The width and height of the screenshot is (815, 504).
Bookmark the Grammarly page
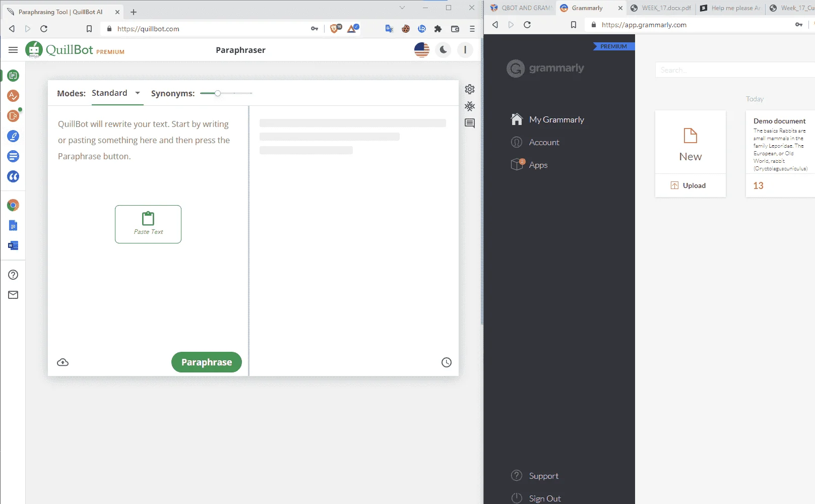[573, 25]
